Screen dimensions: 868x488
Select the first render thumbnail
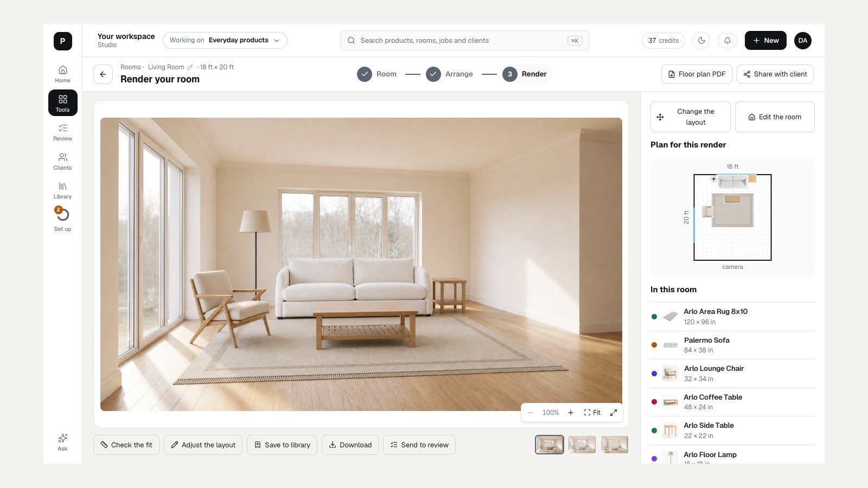(550, 445)
